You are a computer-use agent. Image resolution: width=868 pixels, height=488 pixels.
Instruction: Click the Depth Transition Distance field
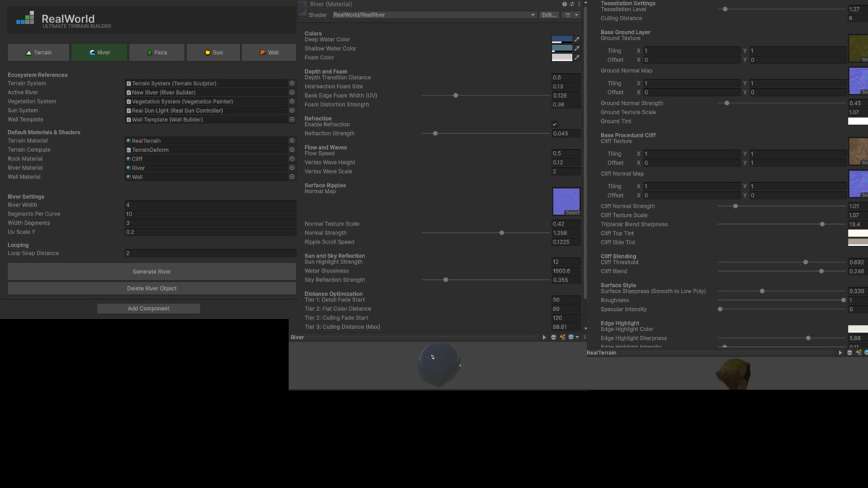point(566,77)
